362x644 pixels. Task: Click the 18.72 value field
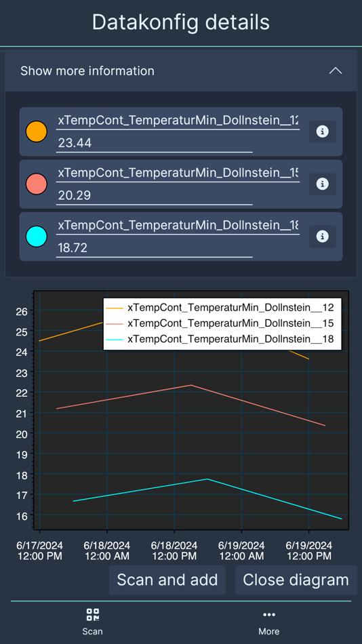pos(154,248)
